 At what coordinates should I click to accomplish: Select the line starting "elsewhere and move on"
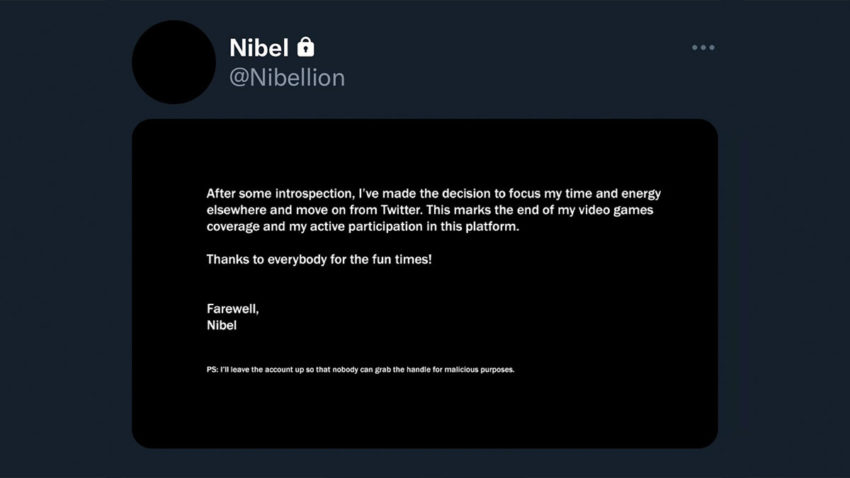tap(430, 210)
